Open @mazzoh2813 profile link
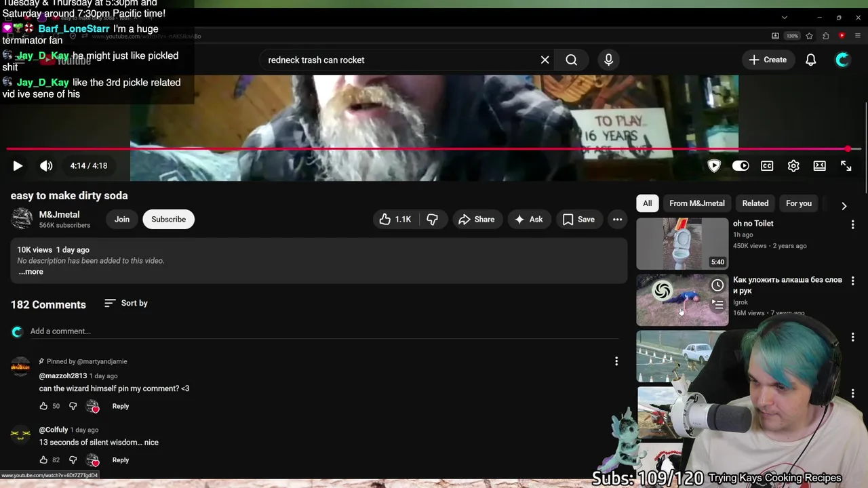This screenshot has height=488, width=868. 63,375
